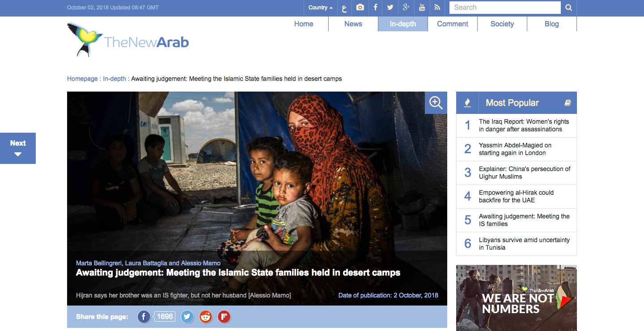This screenshot has width=644, height=331.
Task: Share this article on Twitter
Action: tap(187, 317)
